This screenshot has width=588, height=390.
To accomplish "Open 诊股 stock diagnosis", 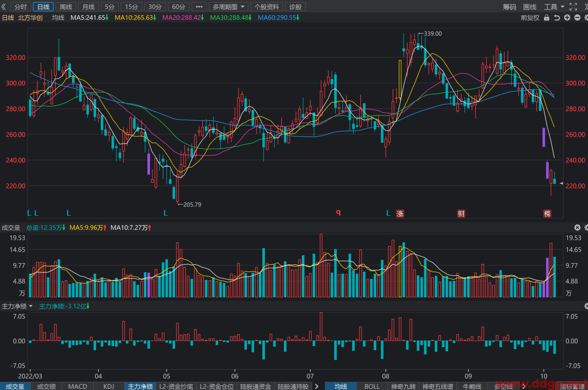I will (295, 7).
